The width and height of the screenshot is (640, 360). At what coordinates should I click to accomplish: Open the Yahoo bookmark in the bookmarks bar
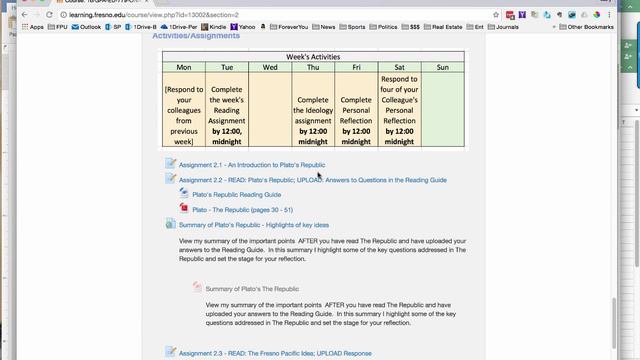point(243,27)
